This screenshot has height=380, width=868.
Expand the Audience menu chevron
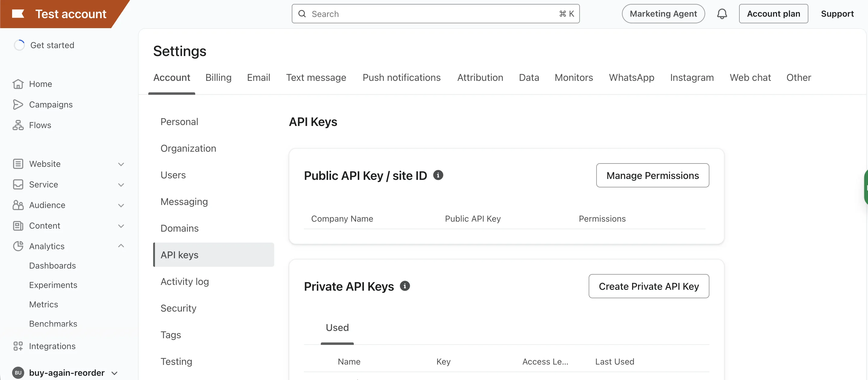(x=121, y=205)
